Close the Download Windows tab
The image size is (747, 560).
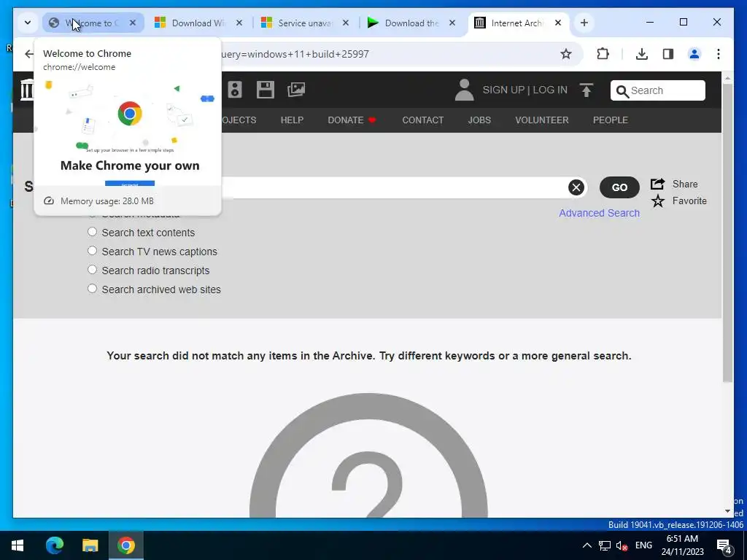click(x=239, y=23)
